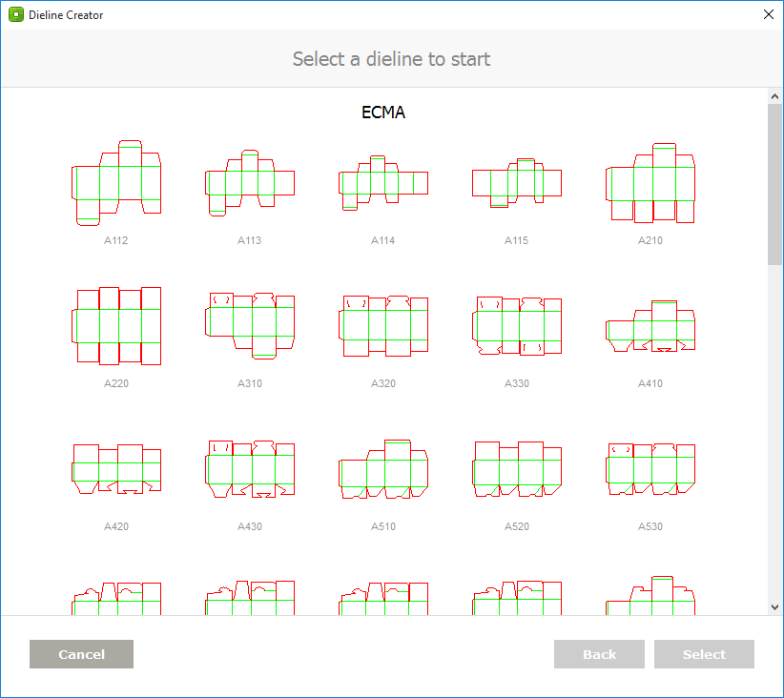Pick the A510 dieline thumbnail
This screenshot has height=698, width=784.
coord(383,469)
